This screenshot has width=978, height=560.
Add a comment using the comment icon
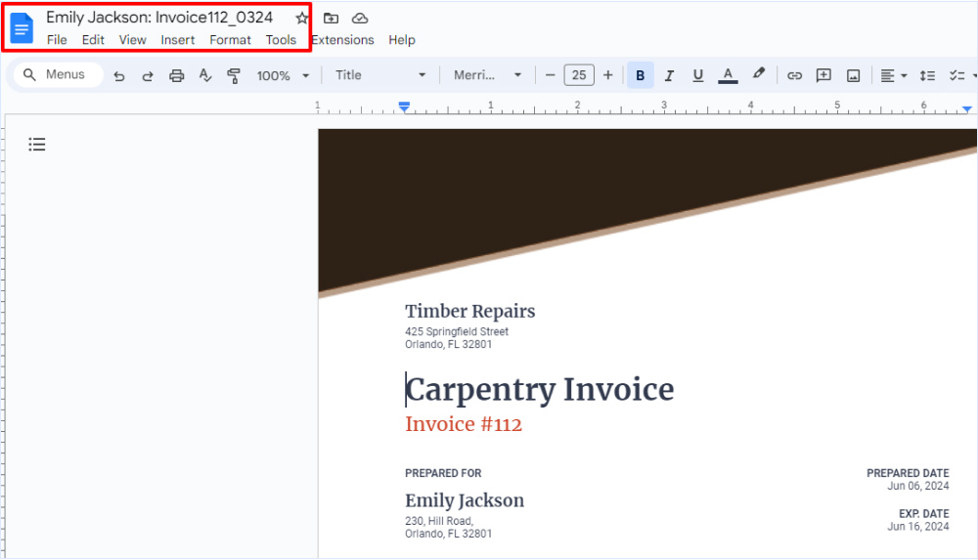(823, 75)
